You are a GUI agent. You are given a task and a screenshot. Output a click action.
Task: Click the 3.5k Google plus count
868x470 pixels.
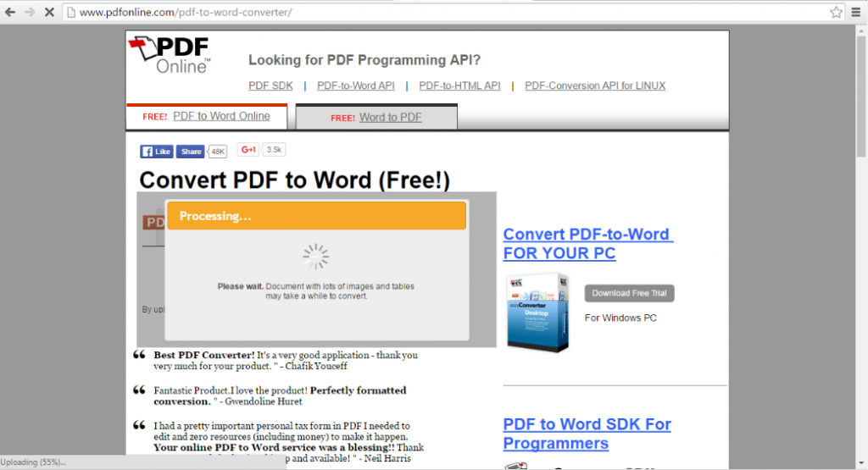coord(274,149)
